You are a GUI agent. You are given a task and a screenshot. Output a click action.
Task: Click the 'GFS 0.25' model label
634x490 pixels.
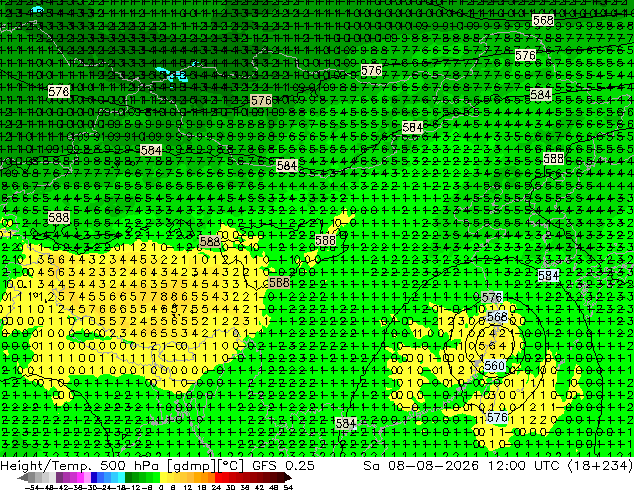coord(283,465)
